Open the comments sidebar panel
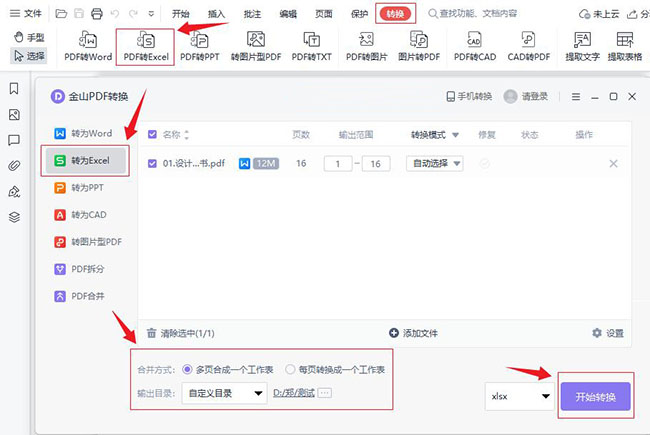650x435 pixels. [14, 140]
